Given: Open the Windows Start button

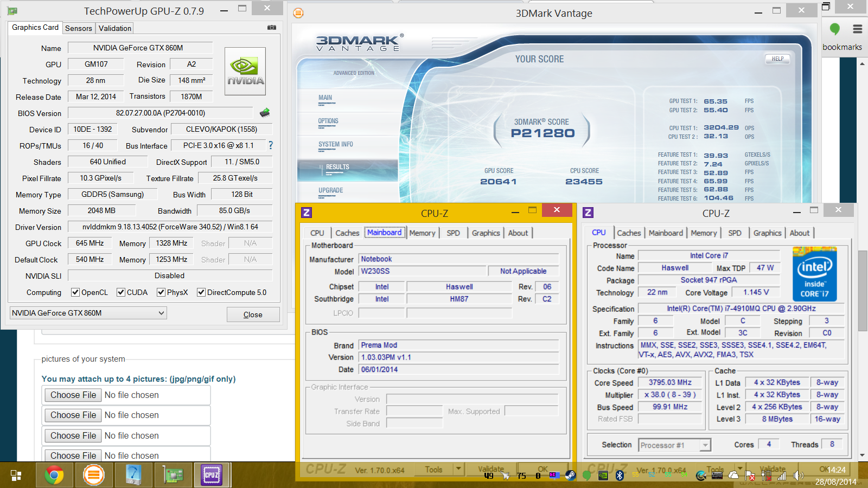Looking at the screenshot, I should coord(16,476).
